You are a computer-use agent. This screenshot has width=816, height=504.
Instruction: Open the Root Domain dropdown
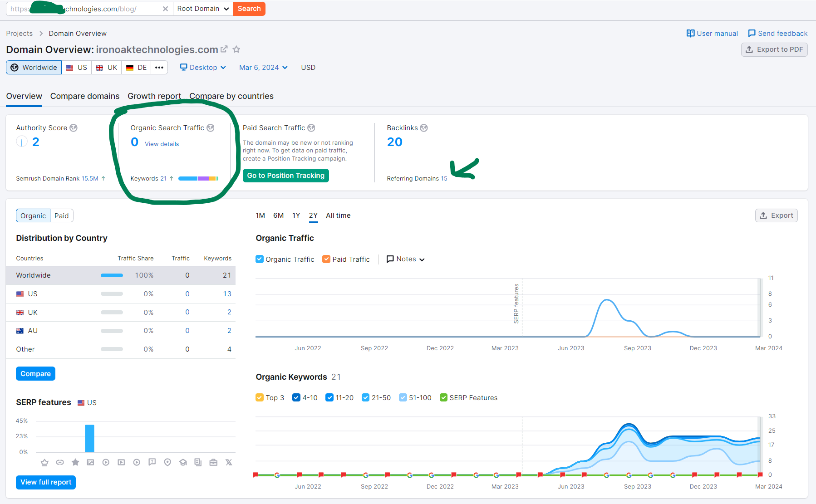[203, 9]
